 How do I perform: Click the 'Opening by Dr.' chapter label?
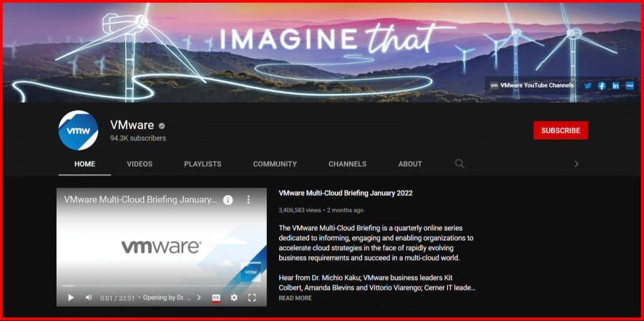(x=166, y=297)
